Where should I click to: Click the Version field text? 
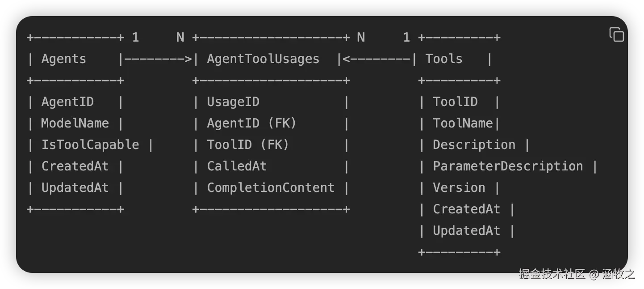coord(459,188)
